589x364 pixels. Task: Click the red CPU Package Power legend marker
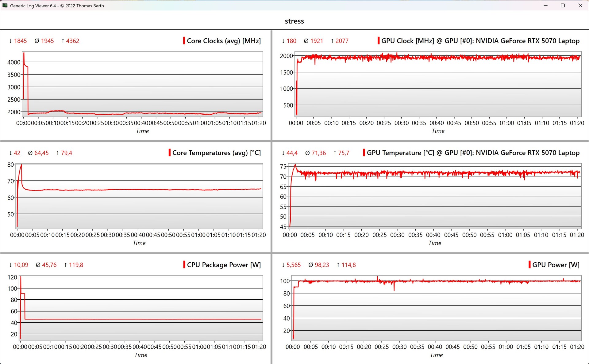[184, 264]
